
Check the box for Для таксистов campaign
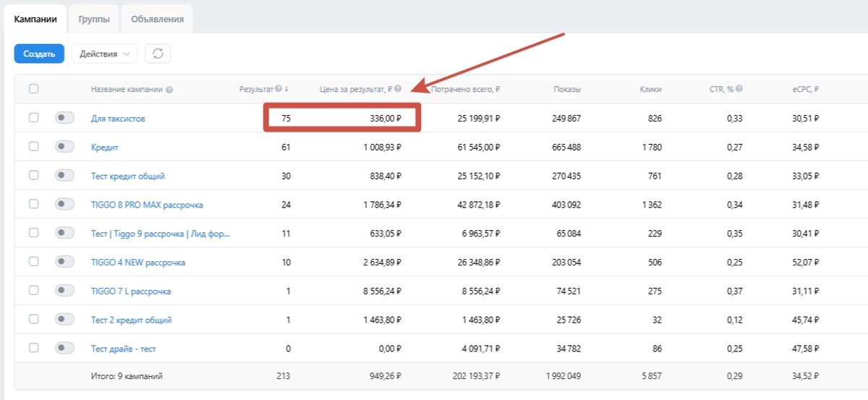[33, 118]
